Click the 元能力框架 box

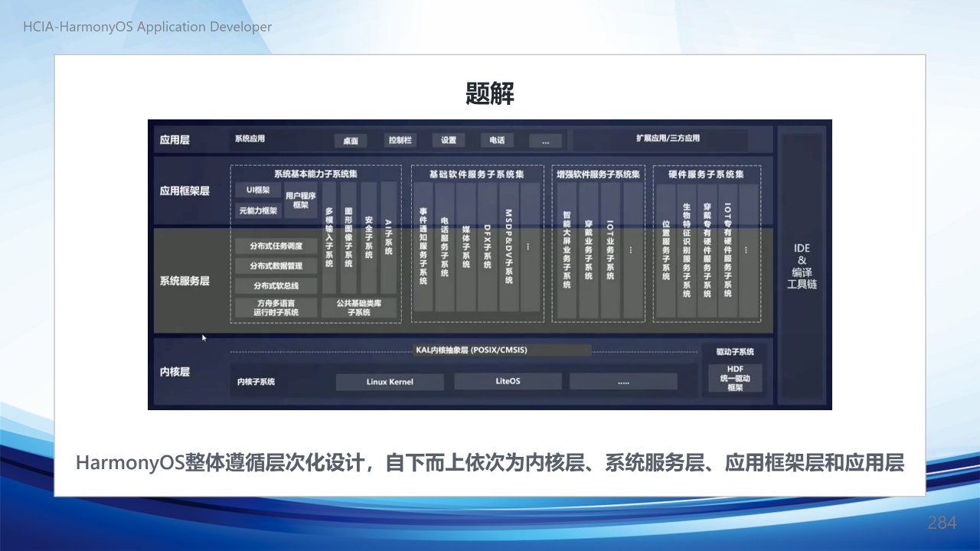click(257, 210)
